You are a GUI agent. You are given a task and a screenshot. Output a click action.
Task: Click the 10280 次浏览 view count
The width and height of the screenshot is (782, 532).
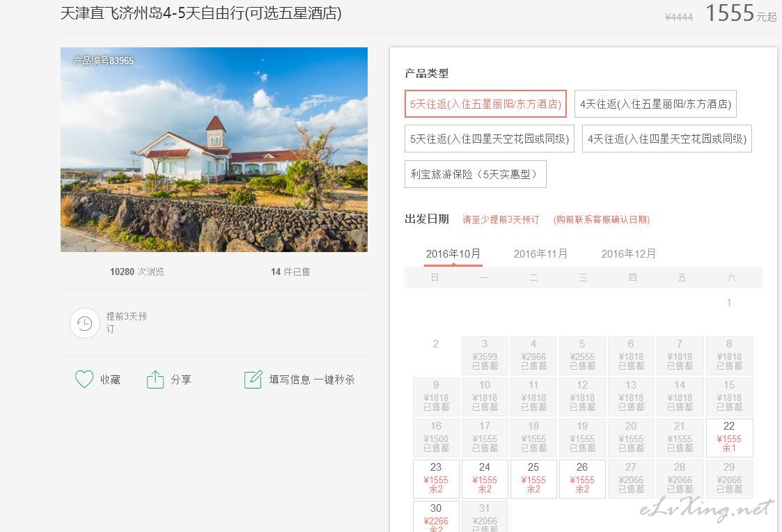136,272
